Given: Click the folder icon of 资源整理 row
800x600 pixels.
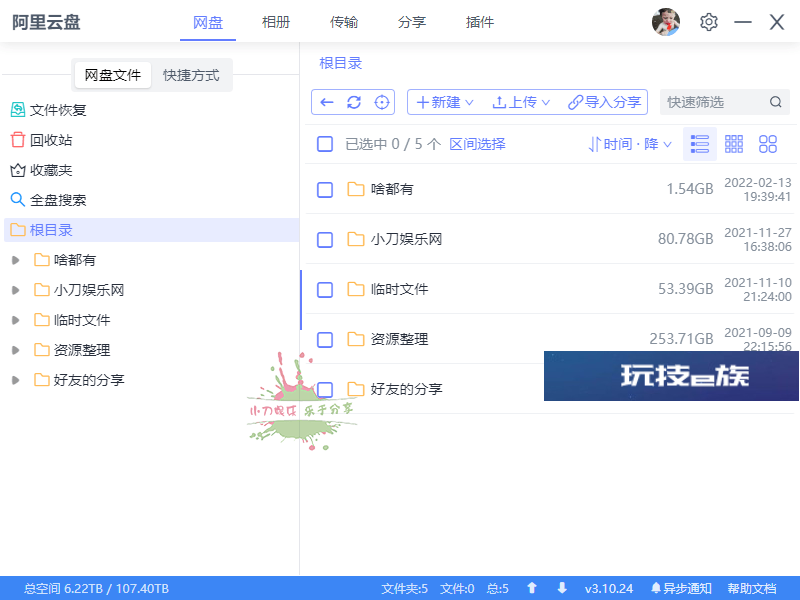Looking at the screenshot, I should click(x=356, y=339).
